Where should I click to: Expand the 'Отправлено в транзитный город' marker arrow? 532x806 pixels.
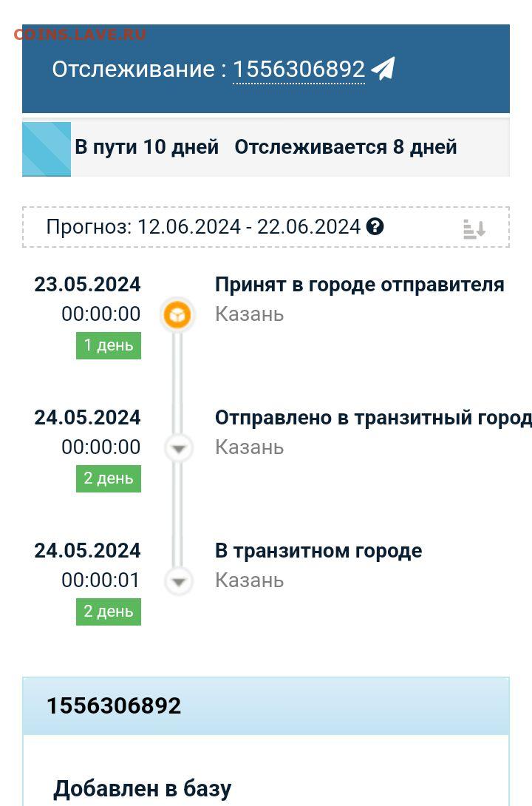click(x=178, y=448)
